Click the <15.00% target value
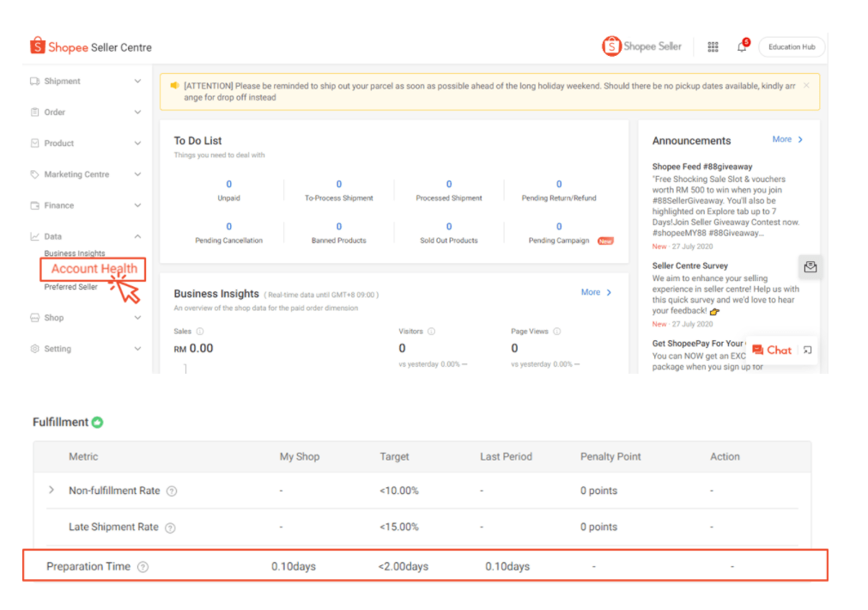Screen dimensions: 868x610 399,527
